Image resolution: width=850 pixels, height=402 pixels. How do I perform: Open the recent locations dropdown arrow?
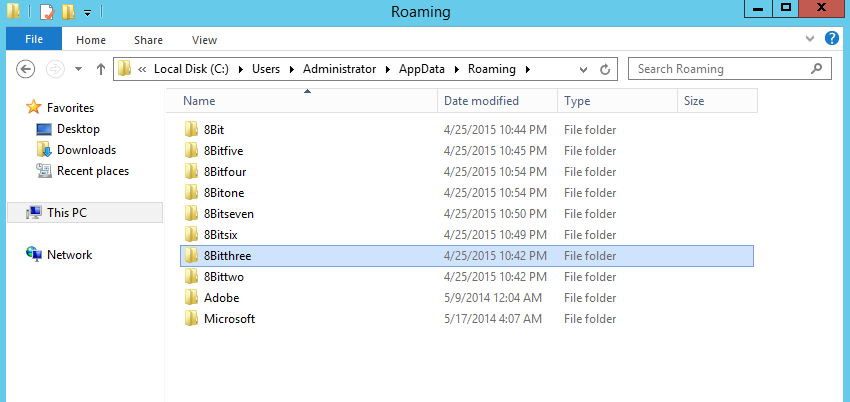(x=79, y=69)
